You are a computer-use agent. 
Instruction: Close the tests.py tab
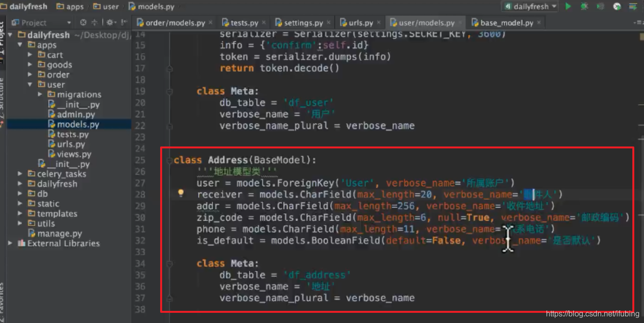(264, 23)
